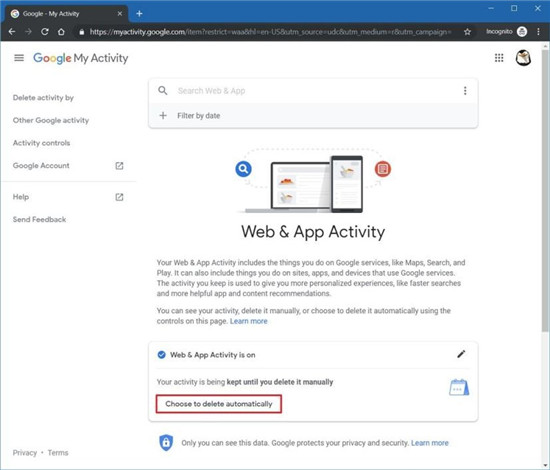This screenshot has height=470, width=550.
Task: Click the external link icon next to Help
Action: pyautogui.click(x=119, y=197)
